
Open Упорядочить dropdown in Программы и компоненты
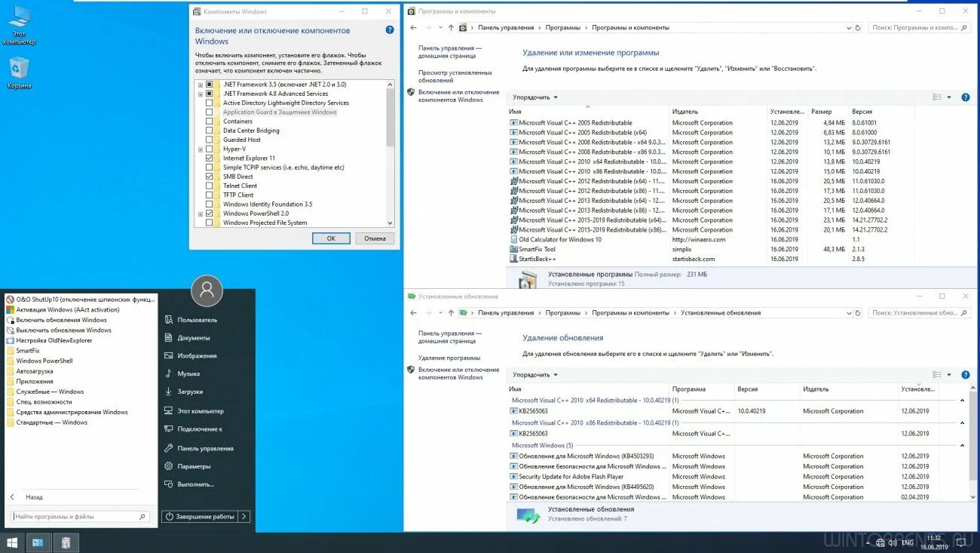[535, 97]
